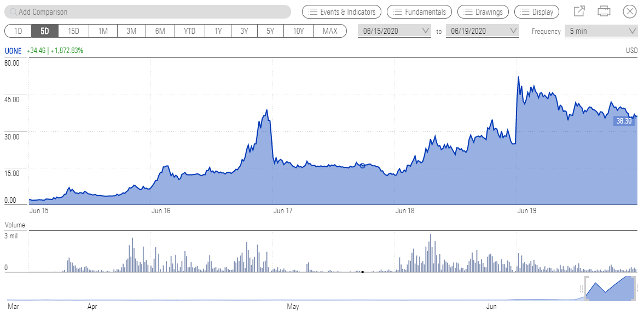Switch to the 1M time range
644x316 pixels.
(103, 31)
